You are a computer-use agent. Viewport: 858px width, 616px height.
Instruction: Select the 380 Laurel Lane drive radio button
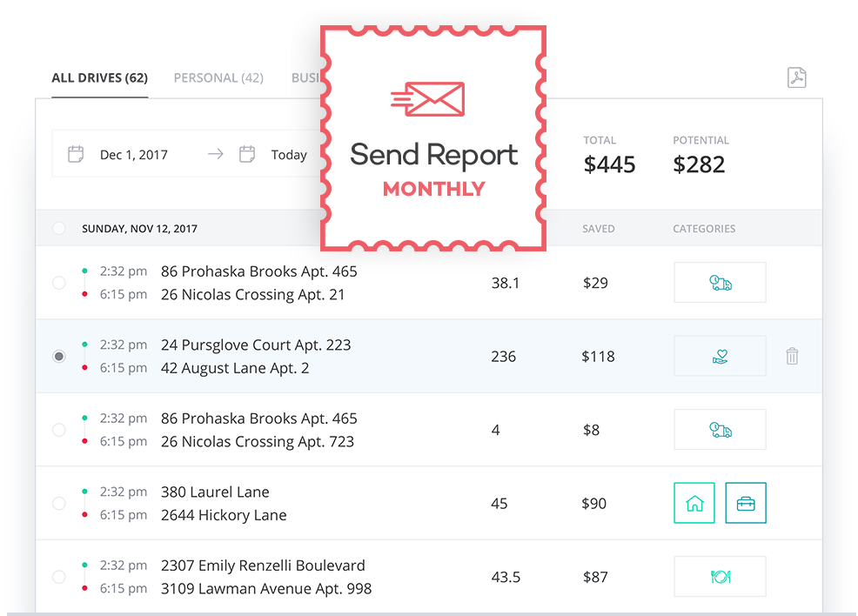pos(58,503)
